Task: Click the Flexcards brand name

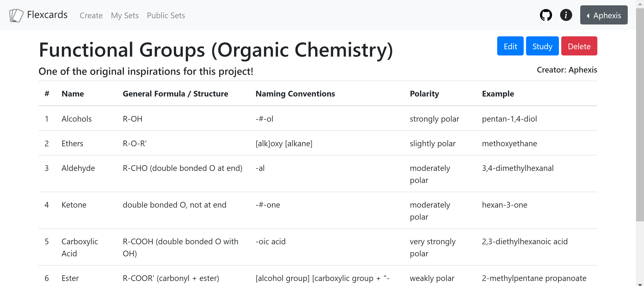Action: click(x=47, y=15)
